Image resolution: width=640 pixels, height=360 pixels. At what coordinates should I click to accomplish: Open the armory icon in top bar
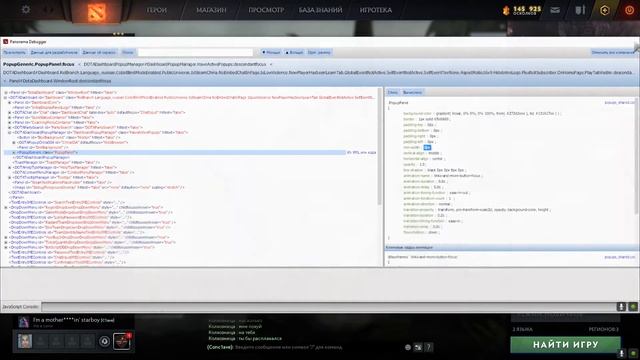[x=580, y=10]
